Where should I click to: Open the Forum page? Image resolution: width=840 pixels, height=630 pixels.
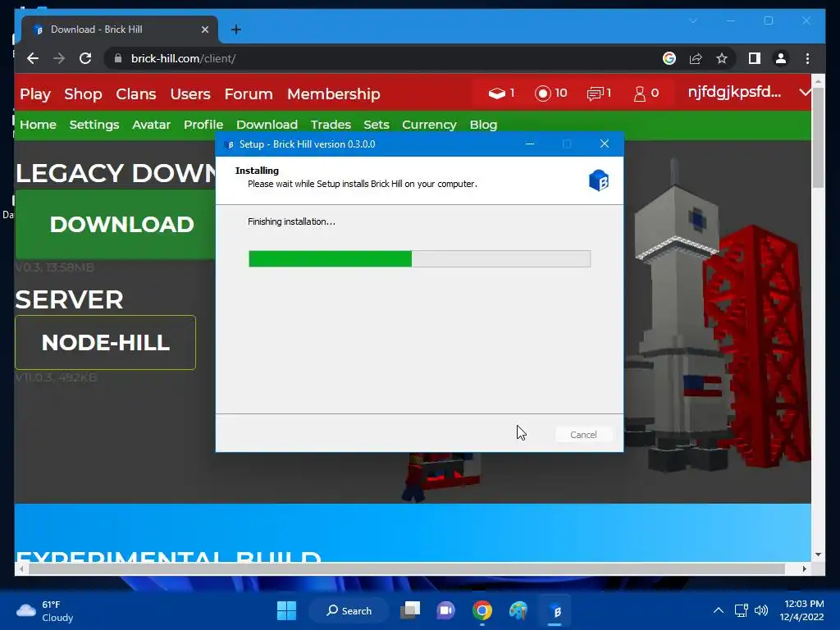[x=249, y=94]
